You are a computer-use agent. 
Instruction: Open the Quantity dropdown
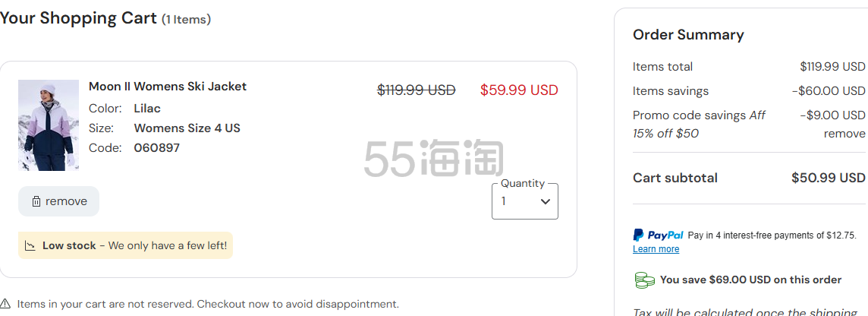point(525,201)
